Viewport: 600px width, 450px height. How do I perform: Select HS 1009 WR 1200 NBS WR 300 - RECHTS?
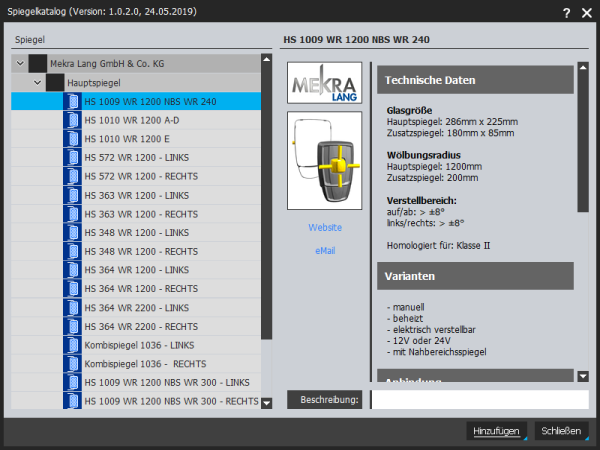[x=136, y=401]
